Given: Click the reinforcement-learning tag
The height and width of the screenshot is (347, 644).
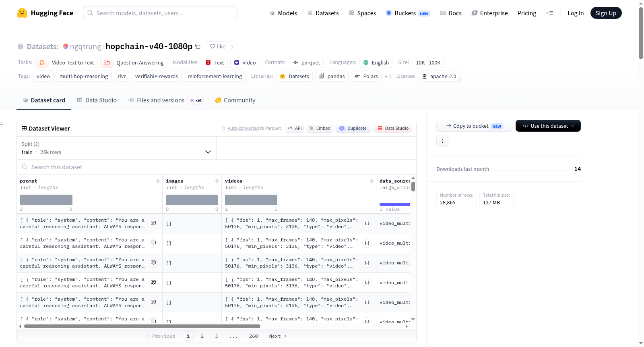Looking at the screenshot, I should coord(215,76).
